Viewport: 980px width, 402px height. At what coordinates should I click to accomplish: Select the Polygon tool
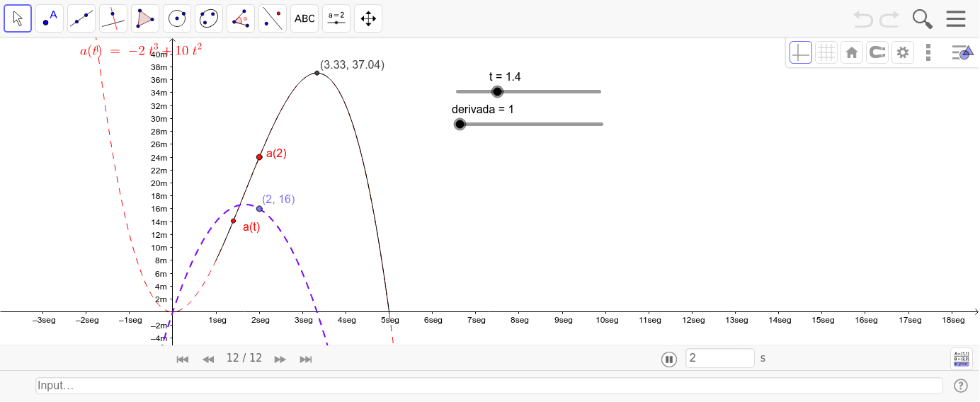click(145, 18)
